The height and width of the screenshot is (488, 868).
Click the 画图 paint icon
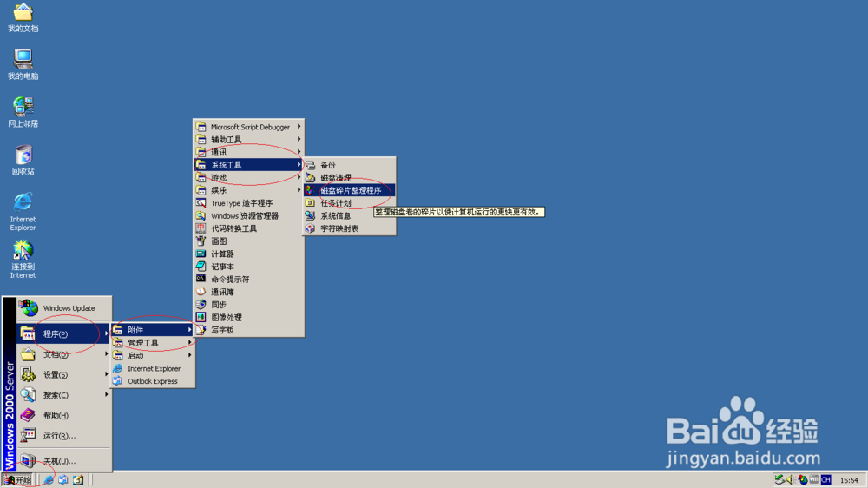coord(201,241)
